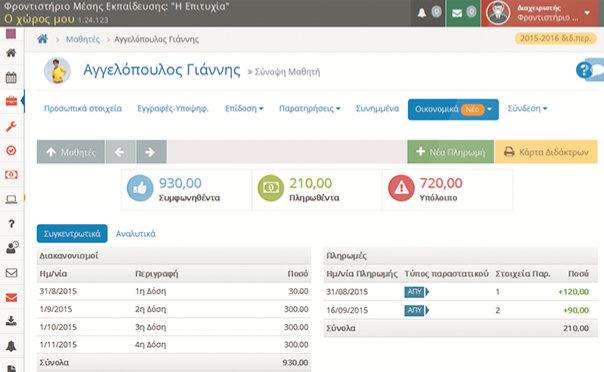Click Σύνοψη Μαθητή subtitle text
This screenshot has width=604, height=372.
pyautogui.click(x=287, y=72)
